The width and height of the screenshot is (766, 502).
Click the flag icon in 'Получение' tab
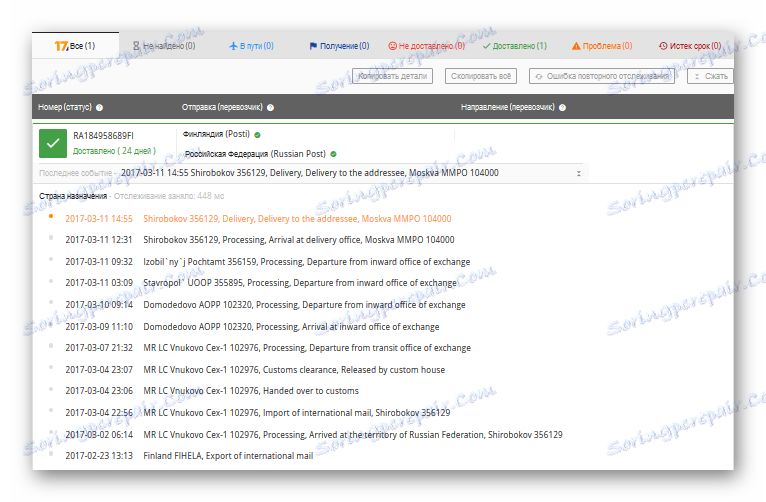[313, 46]
